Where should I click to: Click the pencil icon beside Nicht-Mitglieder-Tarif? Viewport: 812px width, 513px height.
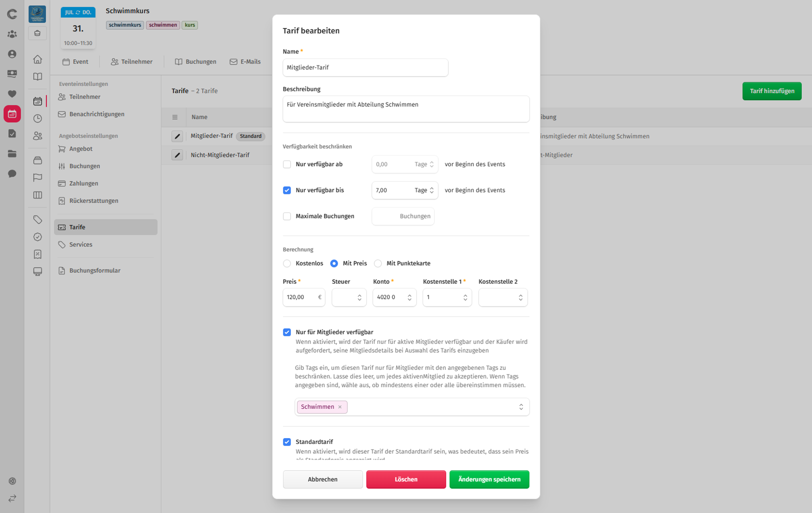(177, 155)
